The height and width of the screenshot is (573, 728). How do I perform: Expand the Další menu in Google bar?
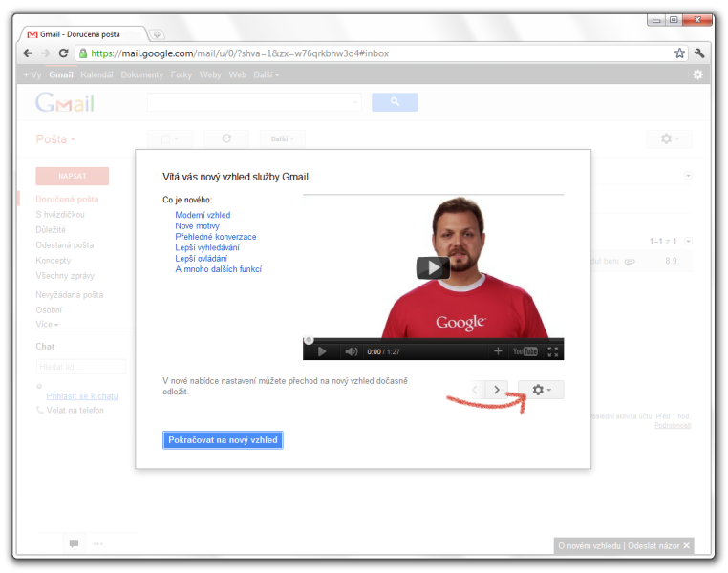[266, 74]
